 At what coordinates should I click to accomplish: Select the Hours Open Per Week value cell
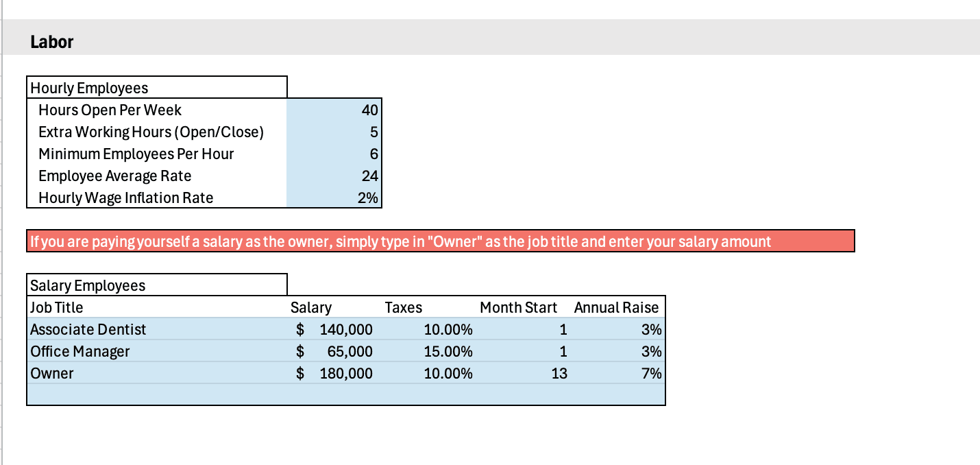coord(334,110)
